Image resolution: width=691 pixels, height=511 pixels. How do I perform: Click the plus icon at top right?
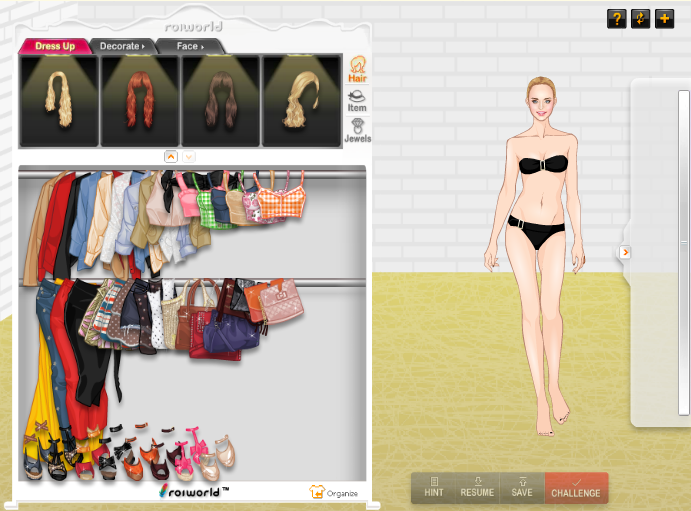(x=664, y=18)
